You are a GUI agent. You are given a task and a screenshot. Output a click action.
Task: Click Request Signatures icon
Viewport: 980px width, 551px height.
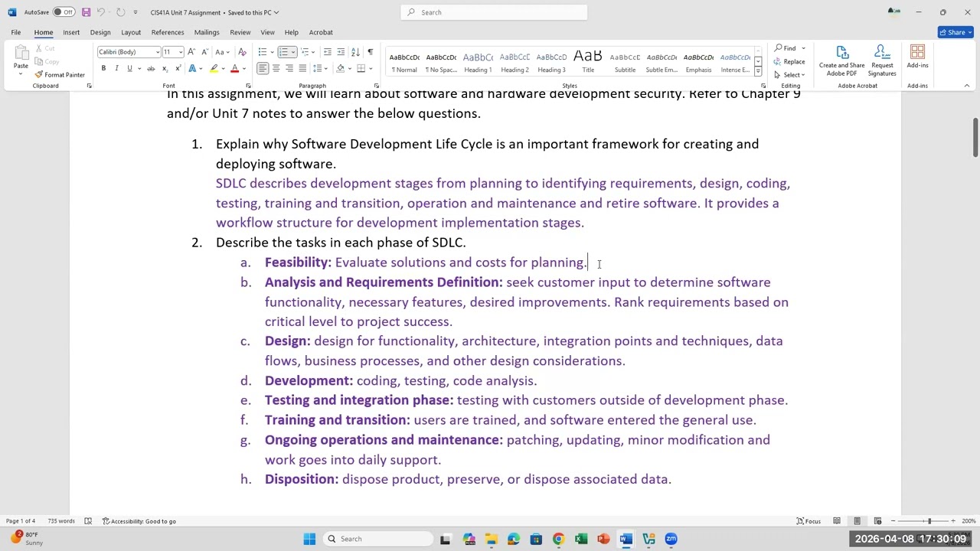click(882, 60)
